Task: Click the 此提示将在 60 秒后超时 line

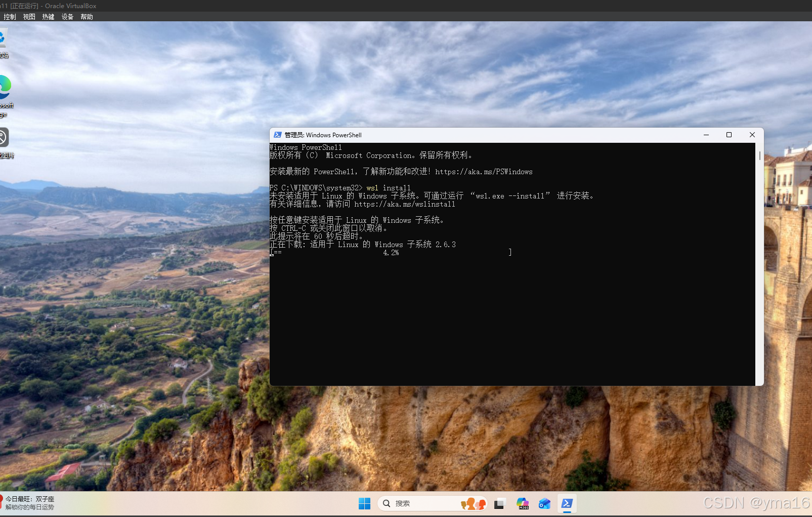Action: (317, 236)
